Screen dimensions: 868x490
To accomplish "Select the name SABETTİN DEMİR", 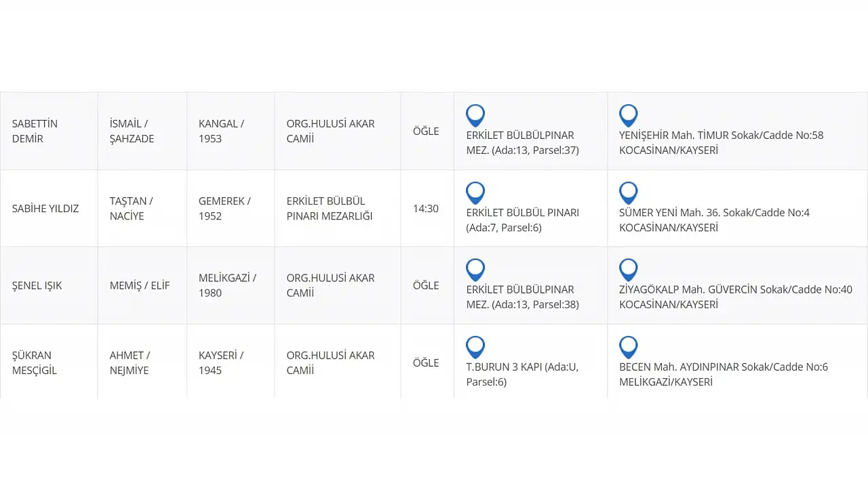I will pyautogui.click(x=35, y=131).
